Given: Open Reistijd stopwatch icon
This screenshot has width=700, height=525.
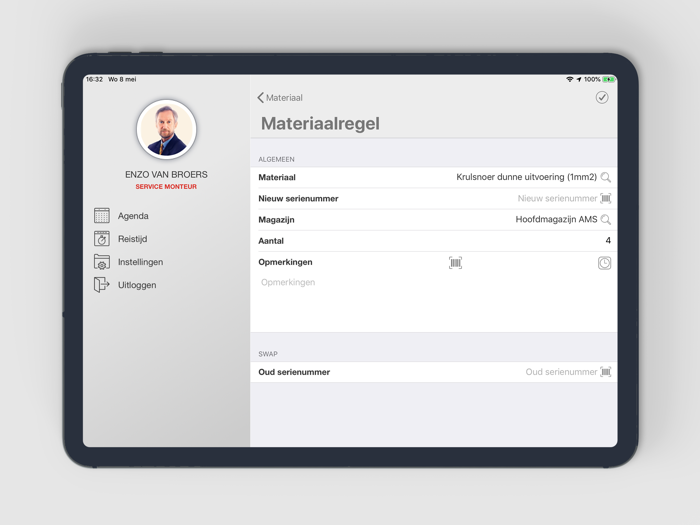Looking at the screenshot, I should 102,238.
